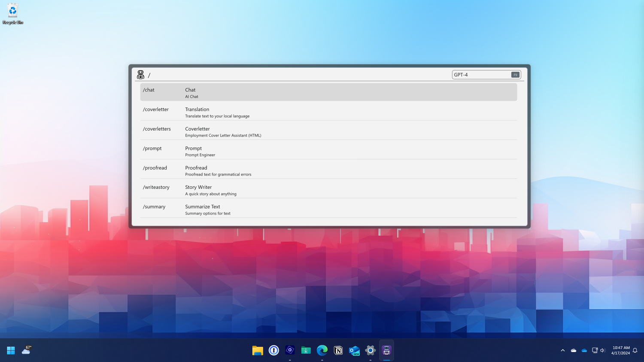Open the volume speaker tray icon
Viewport: 644px width, 362px height.
(x=603, y=350)
